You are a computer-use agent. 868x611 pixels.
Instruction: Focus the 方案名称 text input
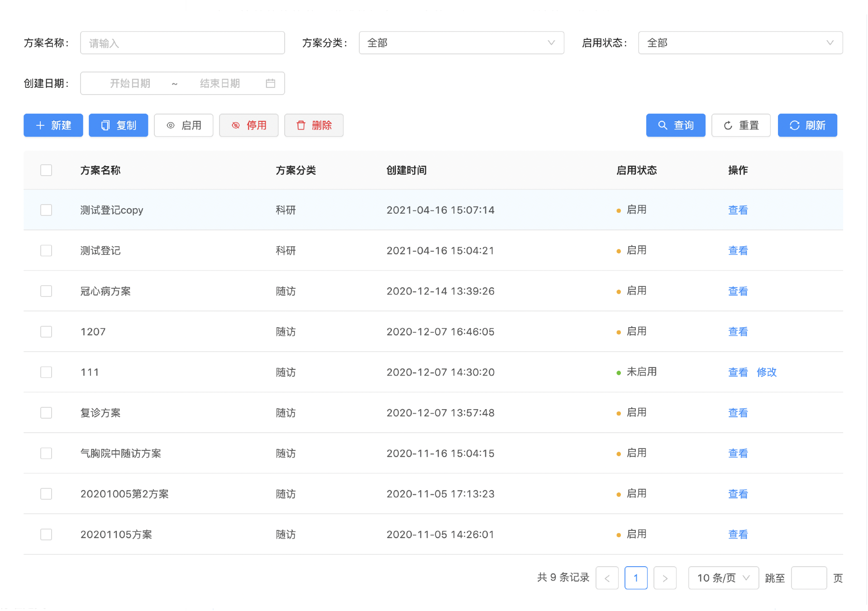pos(182,43)
